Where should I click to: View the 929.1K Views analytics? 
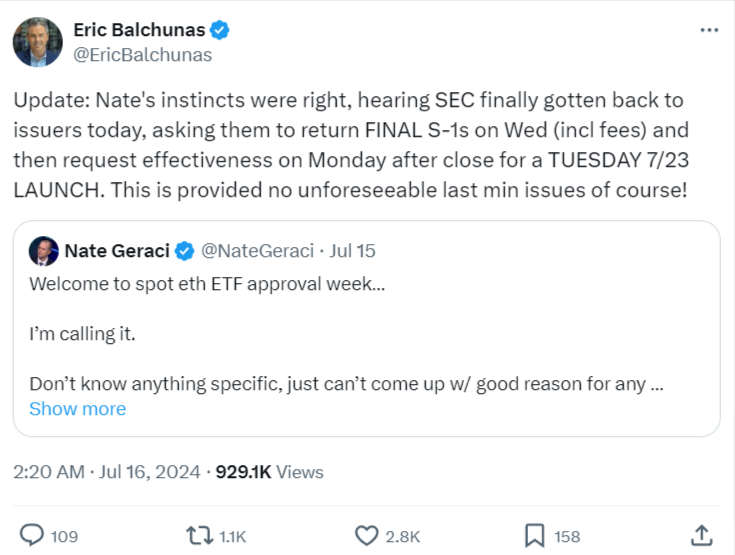(x=270, y=472)
